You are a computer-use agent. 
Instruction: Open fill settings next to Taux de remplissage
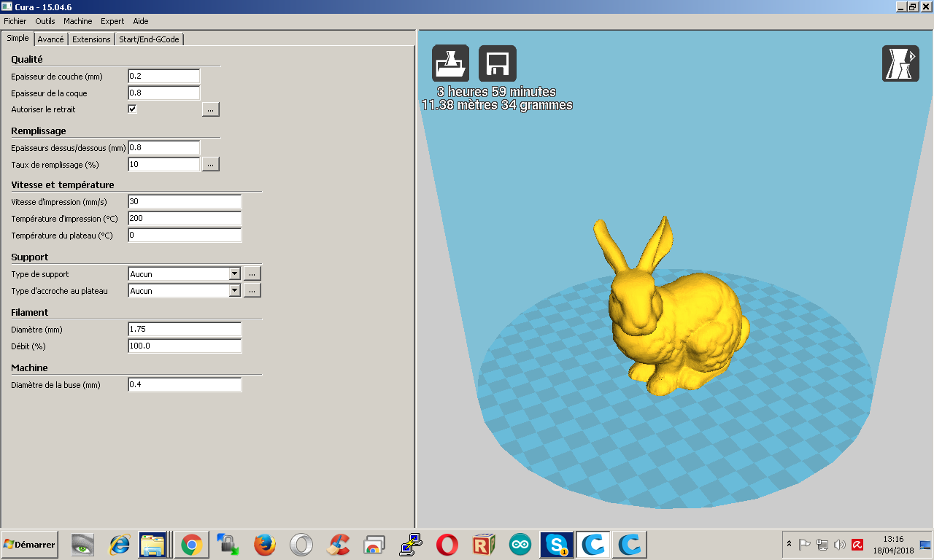[210, 165]
